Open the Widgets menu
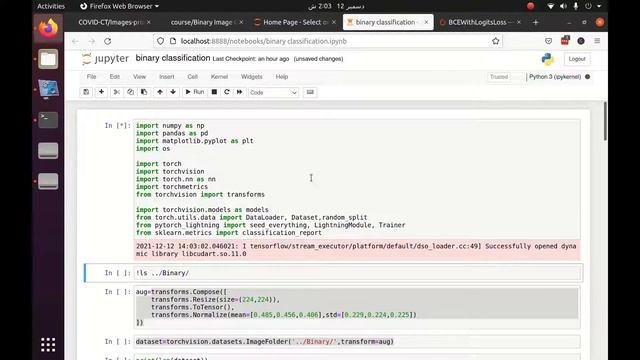The image size is (640, 360). point(251,77)
